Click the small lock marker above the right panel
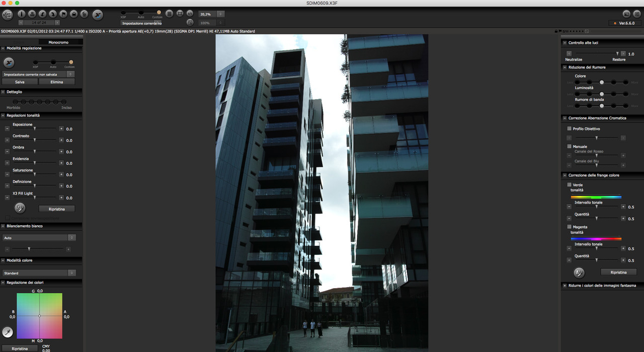The height and width of the screenshot is (352, 644). point(556,31)
